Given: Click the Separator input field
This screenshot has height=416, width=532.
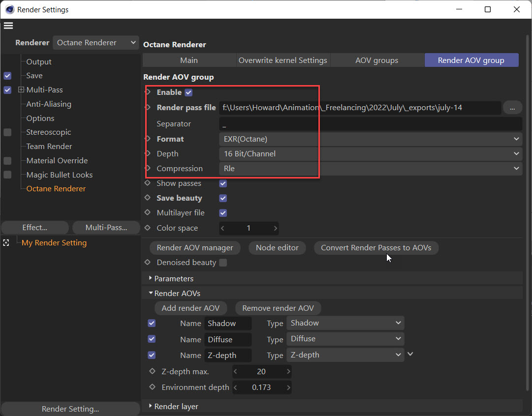Looking at the screenshot, I should tap(370, 124).
